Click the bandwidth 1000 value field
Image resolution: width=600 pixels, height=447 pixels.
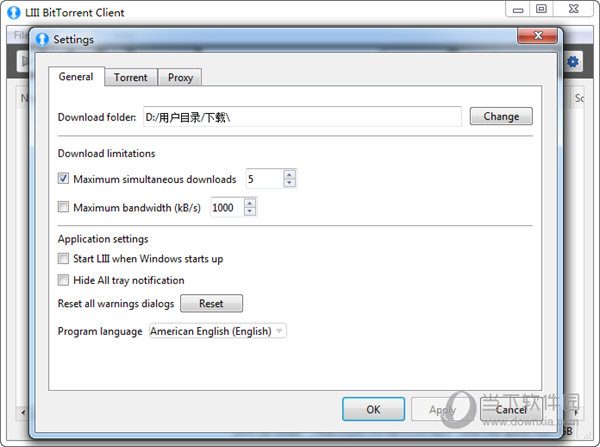click(227, 207)
